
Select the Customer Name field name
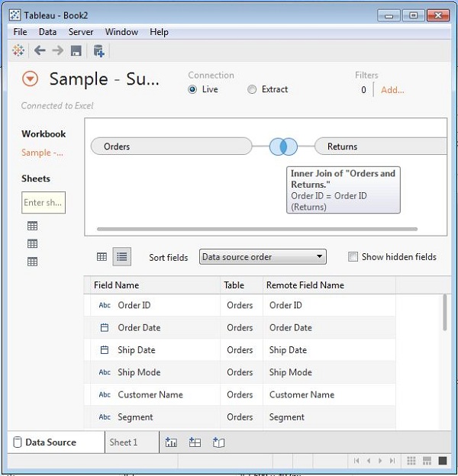pyautogui.click(x=150, y=394)
